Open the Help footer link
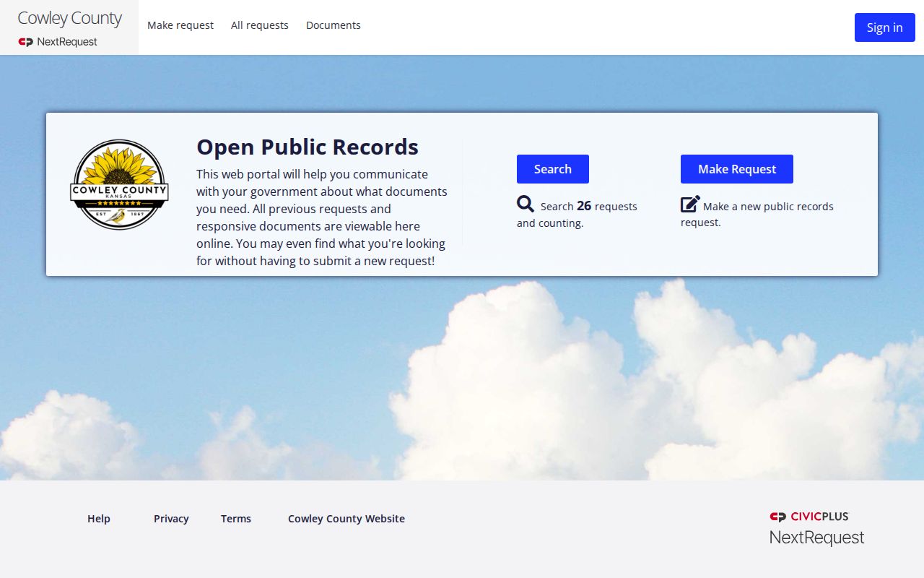The image size is (924, 578). click(99, 519)
